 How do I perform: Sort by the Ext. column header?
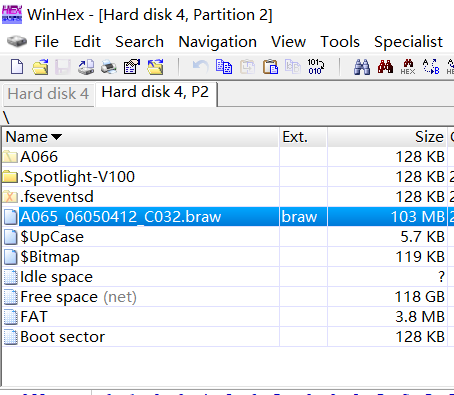tap(295, 137)
